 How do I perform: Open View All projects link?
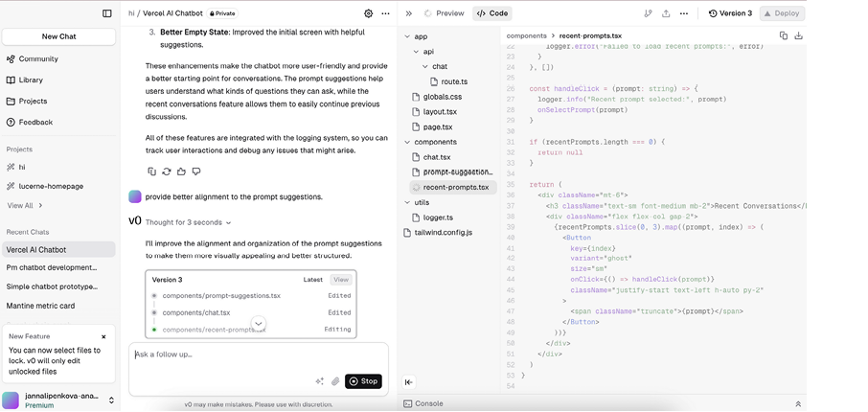tap(25, 205)
